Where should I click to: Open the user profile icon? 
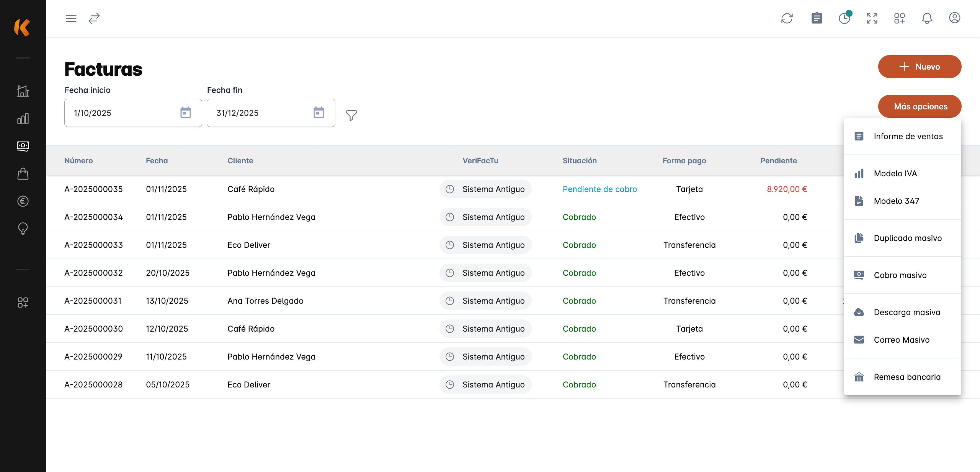(954, 18)
